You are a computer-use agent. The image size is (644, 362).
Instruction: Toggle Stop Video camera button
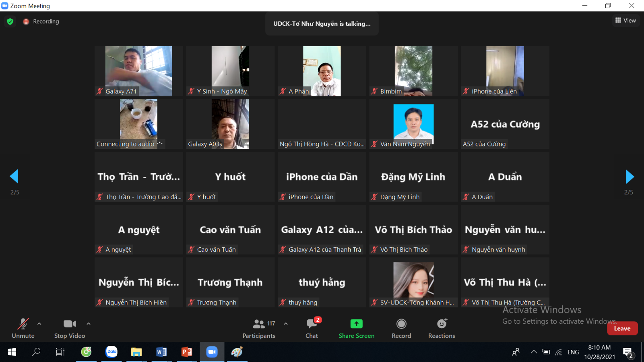[x=70, y=328]
